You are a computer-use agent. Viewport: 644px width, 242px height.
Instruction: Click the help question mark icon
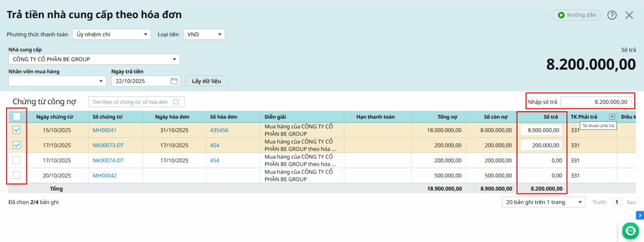point(612,15)
